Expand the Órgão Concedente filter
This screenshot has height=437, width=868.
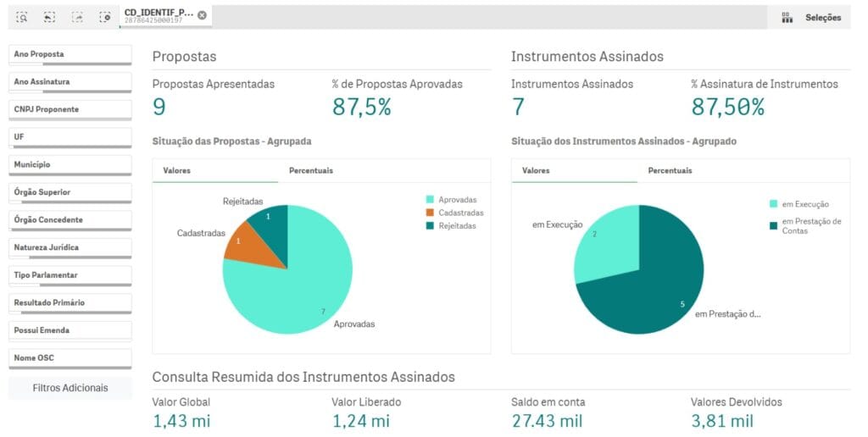70,220
